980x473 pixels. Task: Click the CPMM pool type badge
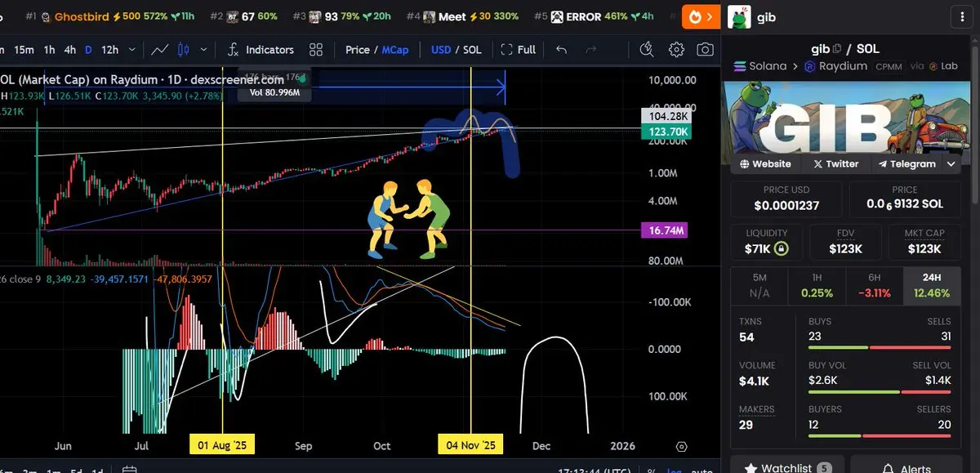coord(889,67)
